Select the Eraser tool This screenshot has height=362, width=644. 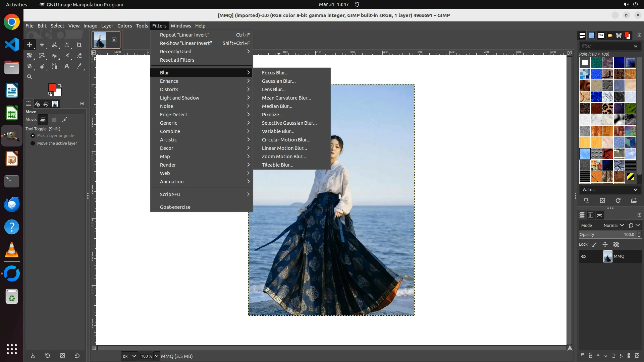click(x=79, y=55)
